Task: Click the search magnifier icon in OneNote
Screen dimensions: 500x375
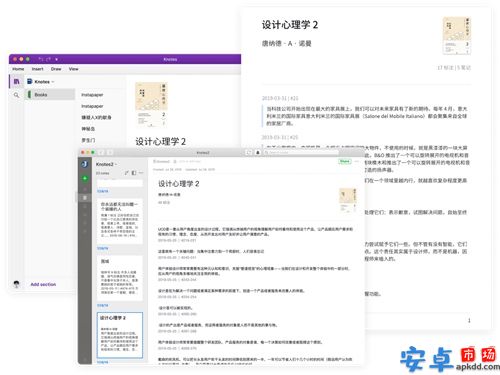Action: tap(16, 95)
